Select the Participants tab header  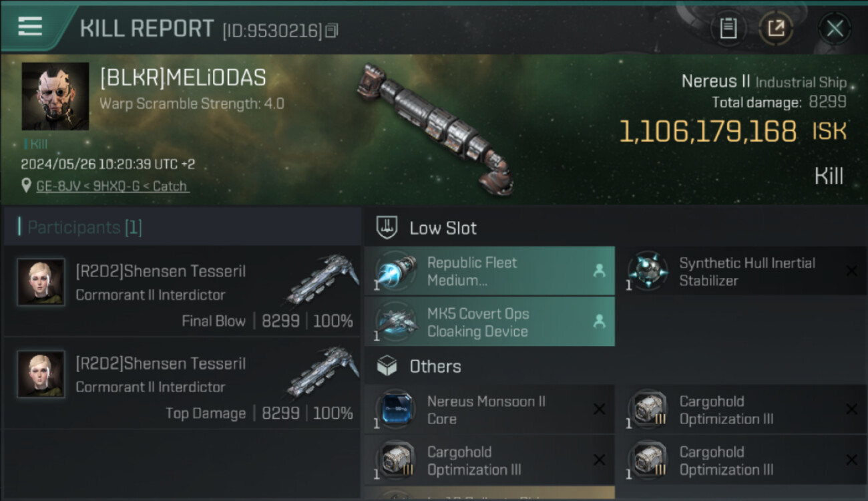84,227
